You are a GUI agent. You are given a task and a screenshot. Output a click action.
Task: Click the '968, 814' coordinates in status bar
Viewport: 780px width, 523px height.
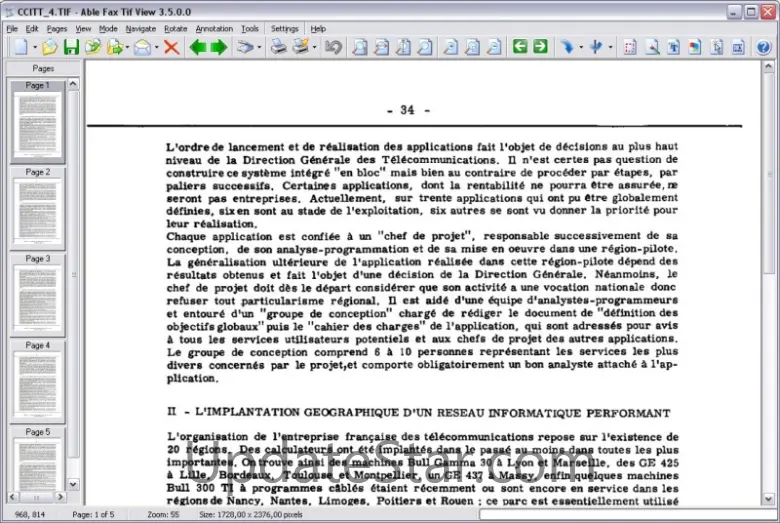pyautogui.click(x=30, y=515)
